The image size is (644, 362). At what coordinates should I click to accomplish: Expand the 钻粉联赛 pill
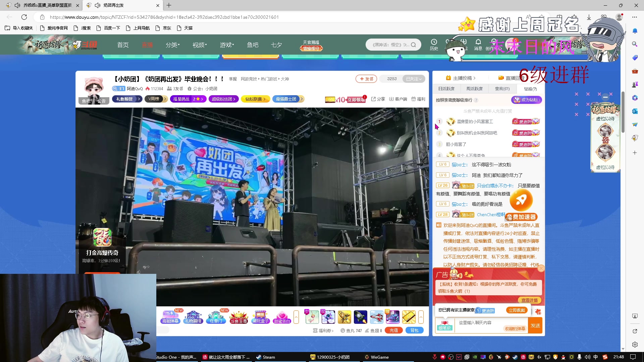[255, 99]
